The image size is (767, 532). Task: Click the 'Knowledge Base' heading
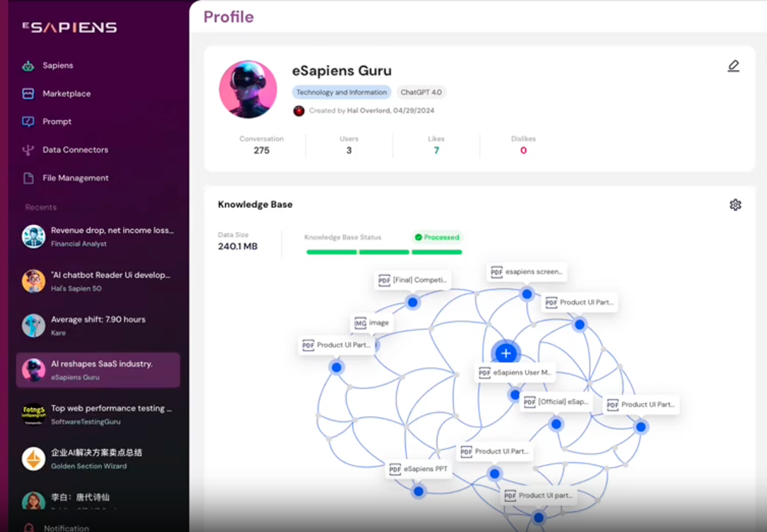(255, 205)
